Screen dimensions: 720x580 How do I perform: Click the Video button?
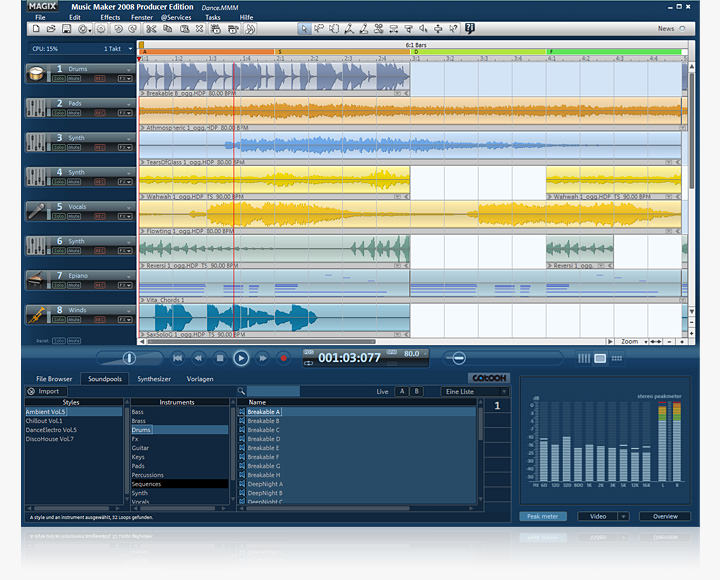tap(598, 517)
